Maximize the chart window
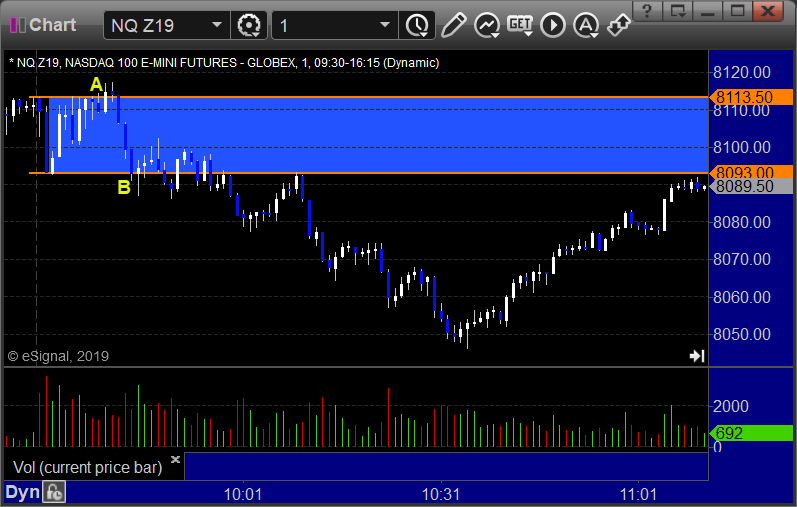797x507 pixels. (738, 11)
